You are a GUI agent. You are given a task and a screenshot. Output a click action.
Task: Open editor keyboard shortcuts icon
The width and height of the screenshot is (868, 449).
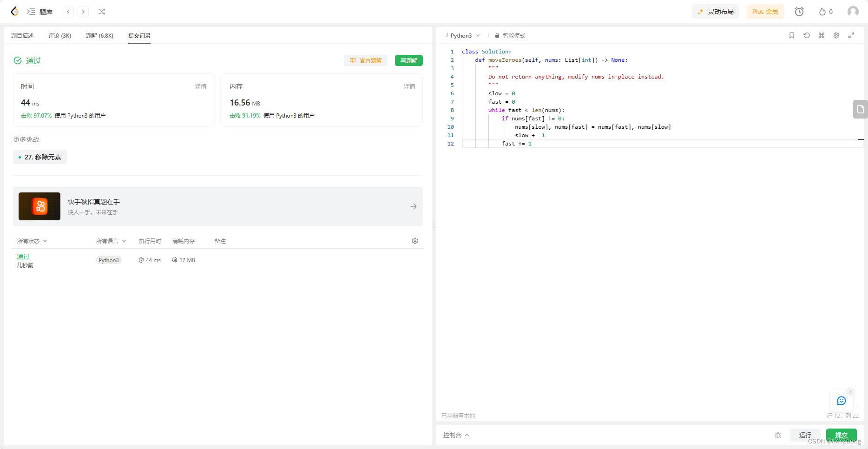(x=822, y=35)
